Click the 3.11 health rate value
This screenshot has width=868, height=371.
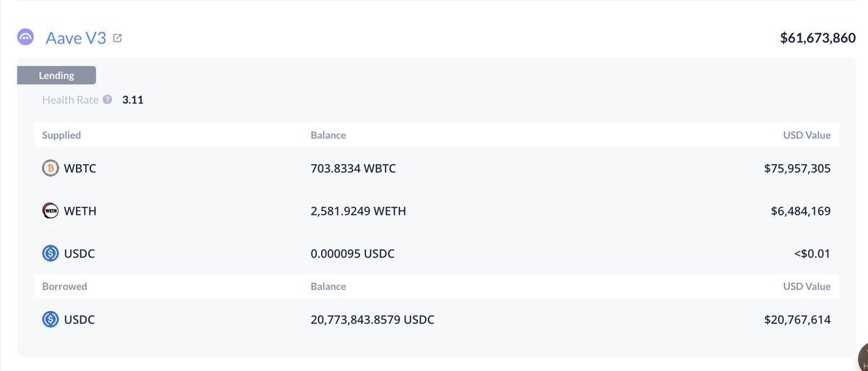pyautogui.click(x=132, y=100)
